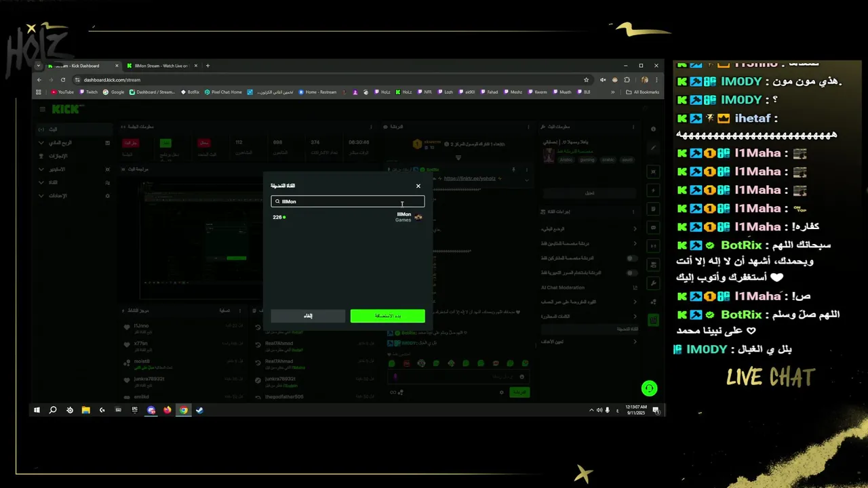868x488 pixels.
Task: Open volume control in system tray
Action: click(x=599, y=410)
